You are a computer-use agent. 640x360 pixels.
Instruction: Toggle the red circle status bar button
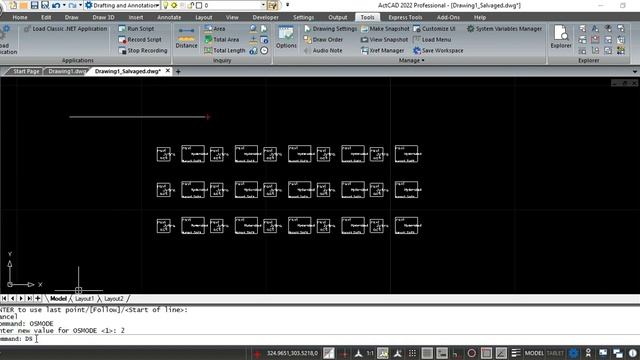(471, 353)
